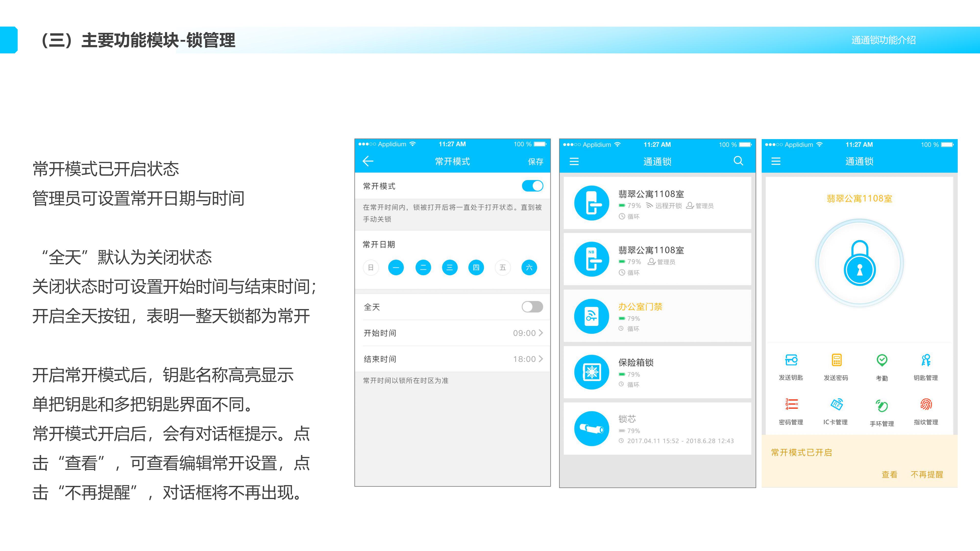Tap the back arrow in 常开模式 screen
The image size is (980, 551).
(368, 161)
